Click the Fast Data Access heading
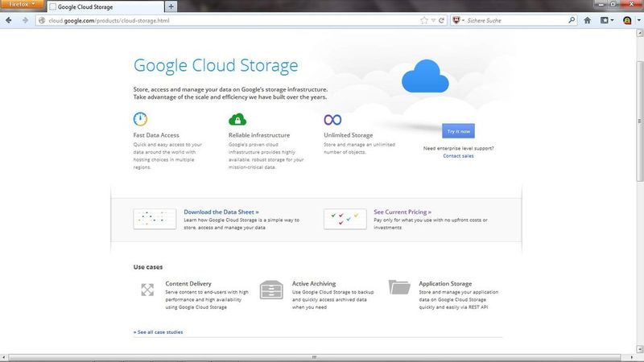 (x=156, y=135)
